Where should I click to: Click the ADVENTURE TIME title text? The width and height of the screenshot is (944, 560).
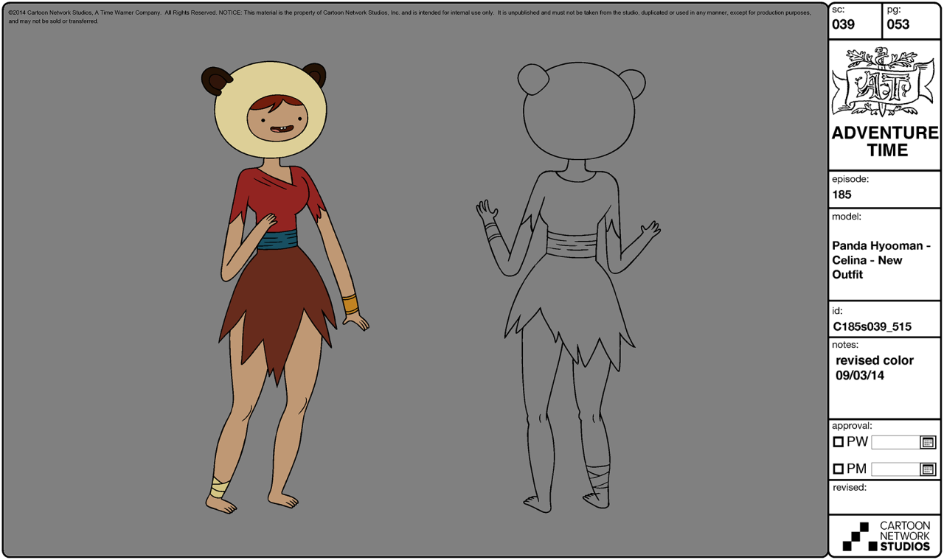click(885, 141)
